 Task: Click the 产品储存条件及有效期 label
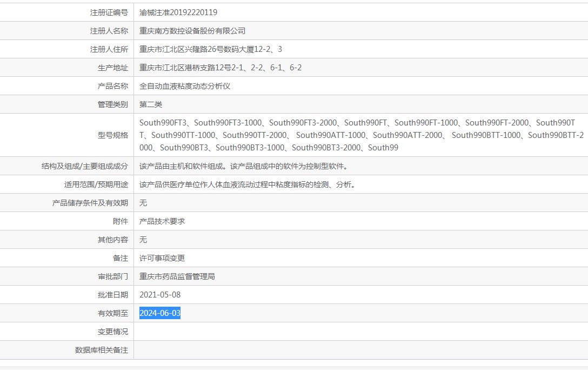[x=90, y=203]
